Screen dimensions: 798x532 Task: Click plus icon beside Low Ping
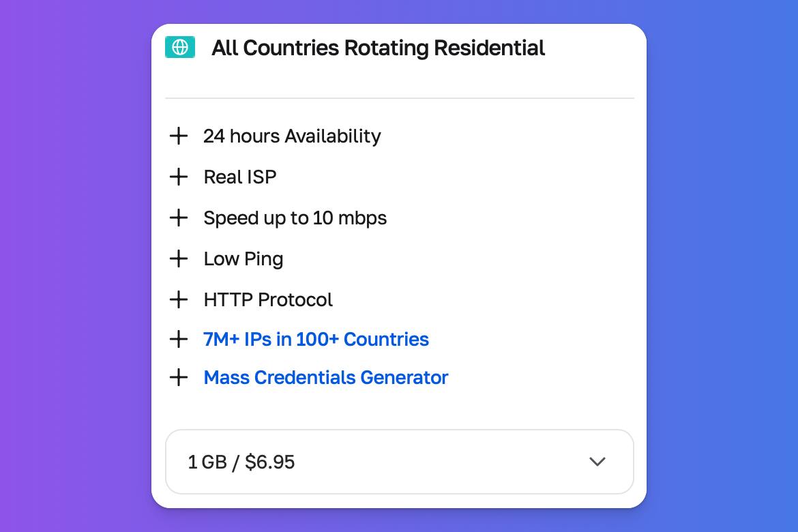click(x=179, y=258)
